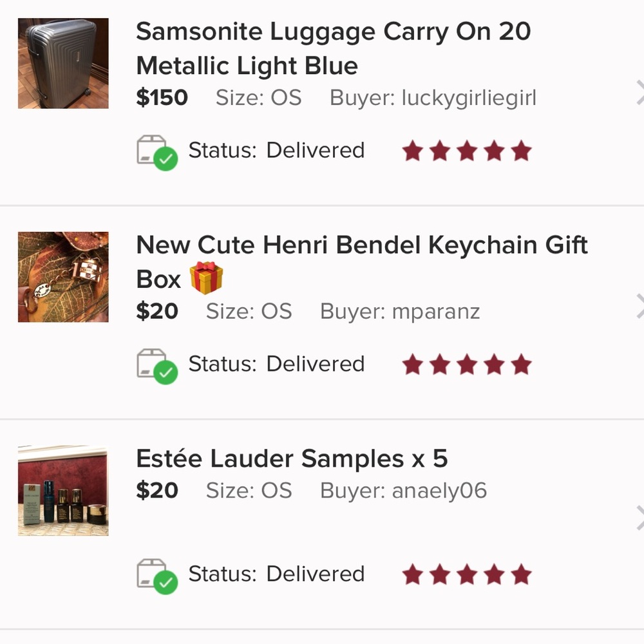644x644 pixels.
Task: Click the five-star rating on Samsonite order
Action: coord(467,151)
